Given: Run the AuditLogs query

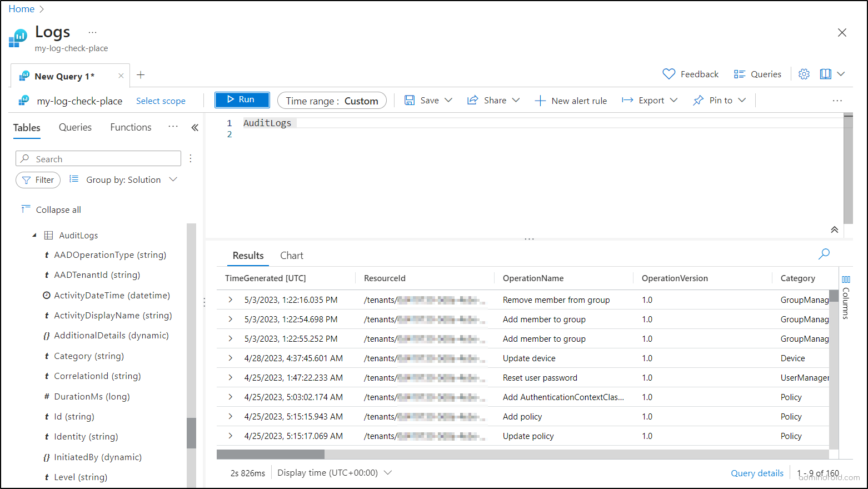Looking at the screenshot, I should tap(242, 100).
